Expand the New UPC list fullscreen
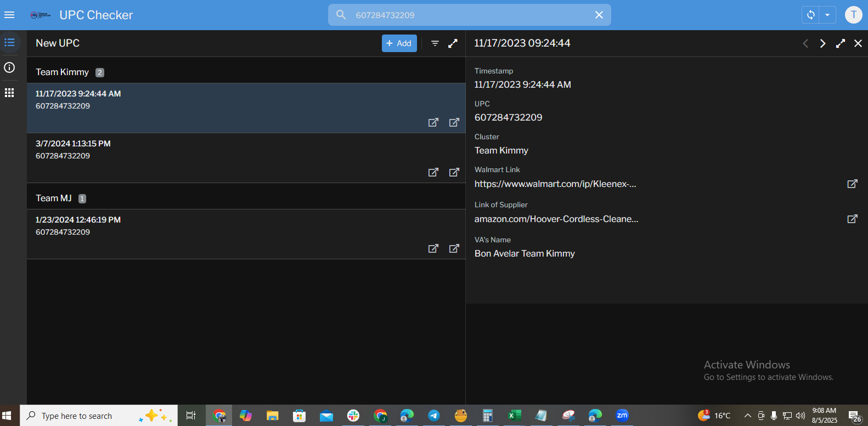Viewport: 868px width, 426px height. point(453,43)
